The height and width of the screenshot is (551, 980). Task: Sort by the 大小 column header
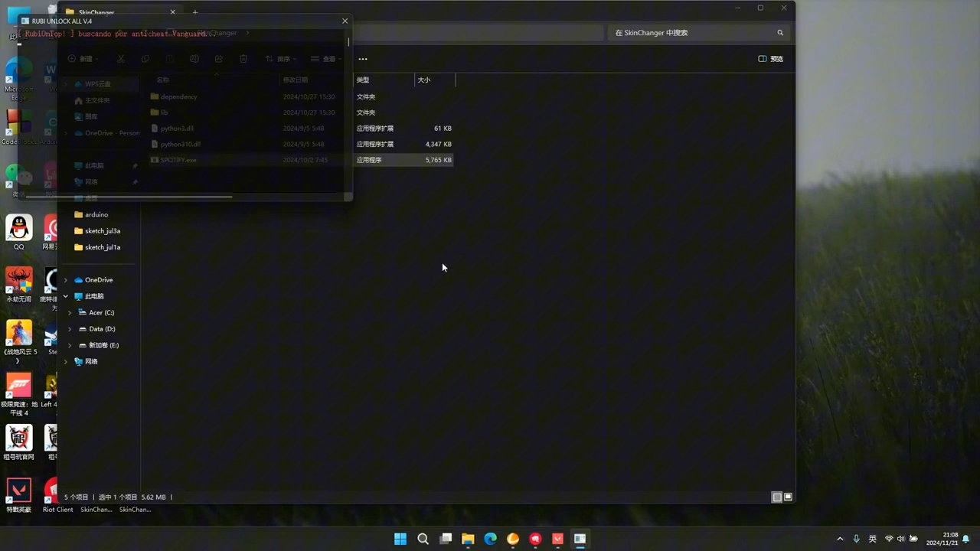[435, 80]
